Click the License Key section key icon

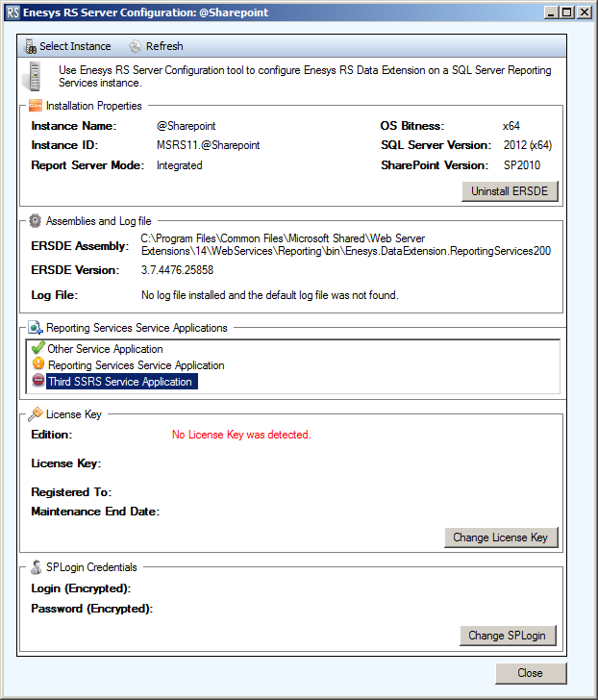pyautogui.click(x=36, y=414)
